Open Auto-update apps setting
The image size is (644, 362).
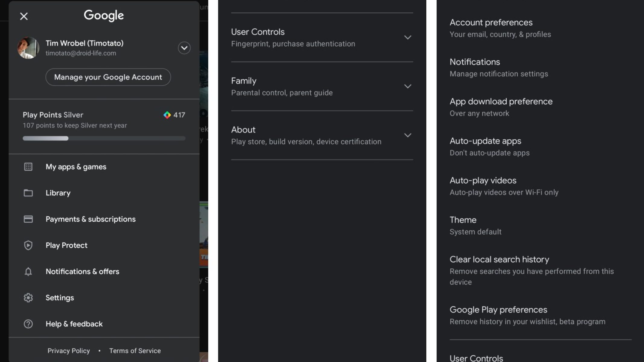click(x=489, y=147)
